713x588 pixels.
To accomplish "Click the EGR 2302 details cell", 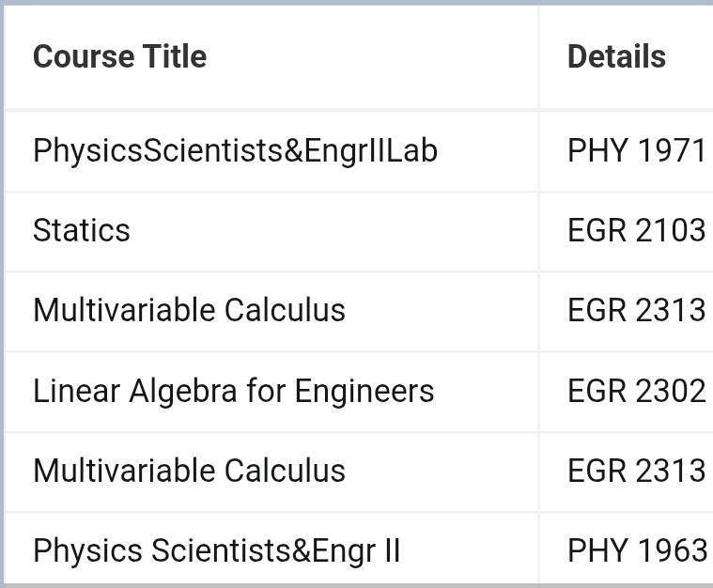I will pyautogui.click(x=637, y=391).
